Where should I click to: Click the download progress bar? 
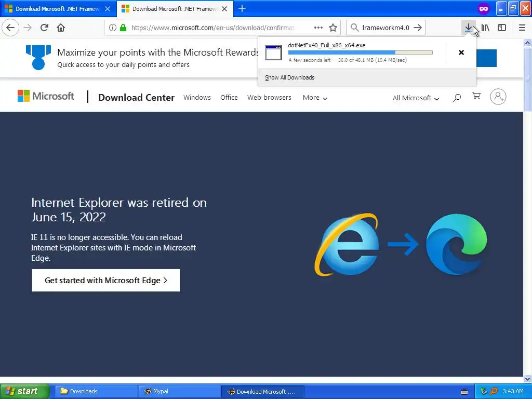[x=361, y=52]
